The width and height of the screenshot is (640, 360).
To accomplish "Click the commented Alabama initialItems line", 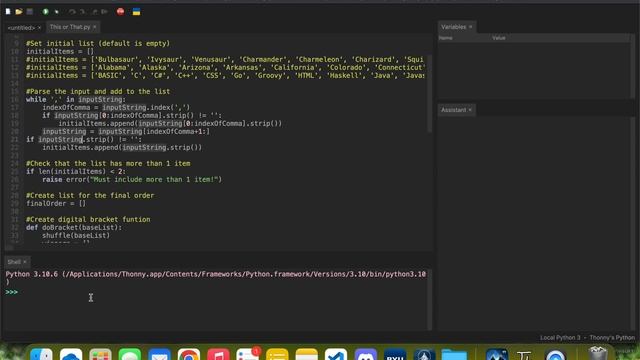I will pyautogui.click(x=225, y=67).
